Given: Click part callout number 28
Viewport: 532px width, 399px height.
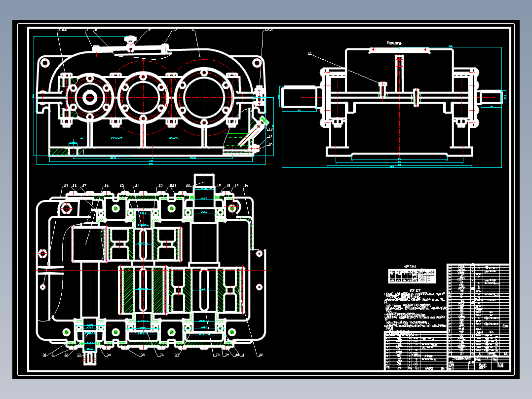Looking at the screenshot, I should click(x=75, y=186).
